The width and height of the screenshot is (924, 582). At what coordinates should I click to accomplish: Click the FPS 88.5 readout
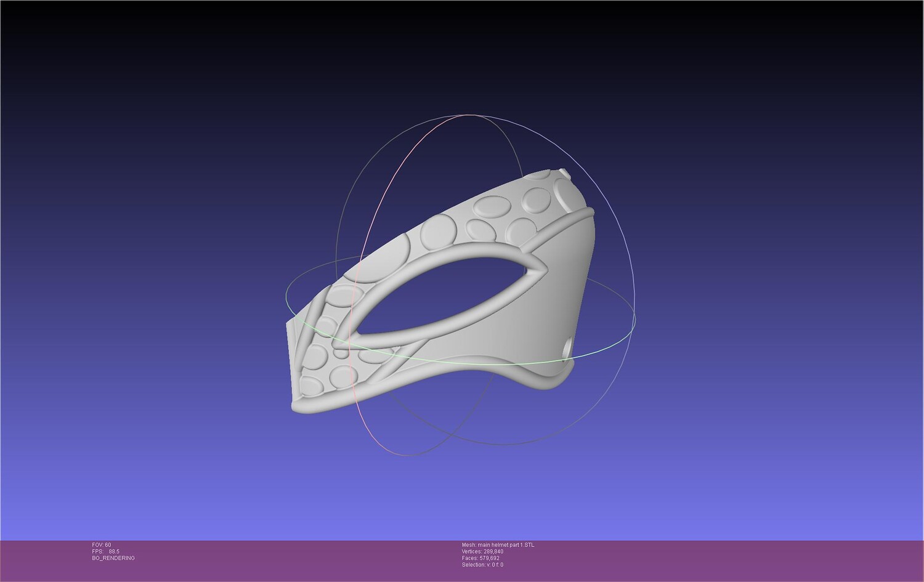click(x=106, y=552)
